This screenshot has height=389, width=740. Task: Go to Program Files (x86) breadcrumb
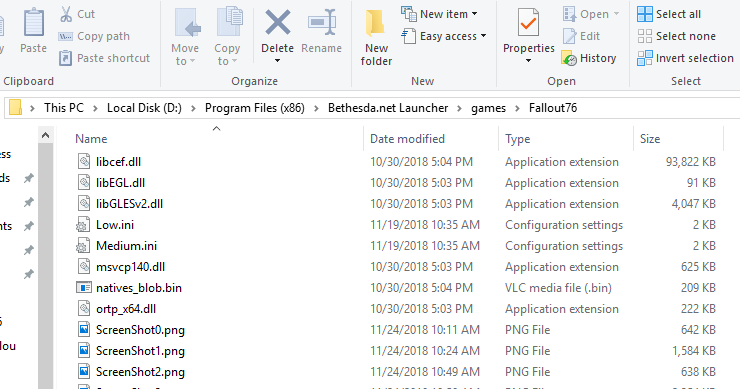point(255,108)
